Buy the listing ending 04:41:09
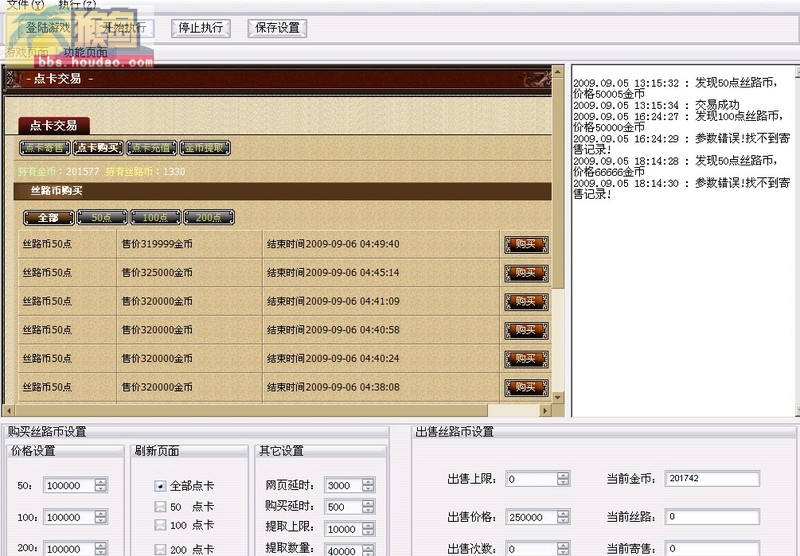 coord(526,301)
